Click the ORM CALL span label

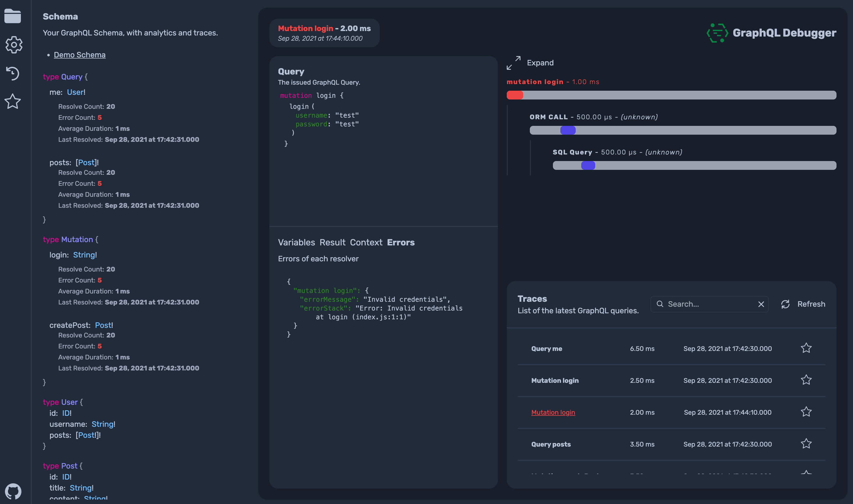coord(549,117)
